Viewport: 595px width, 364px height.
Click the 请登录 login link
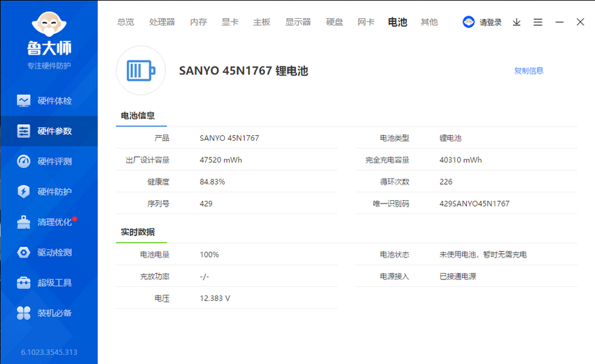tap(490, 22)
